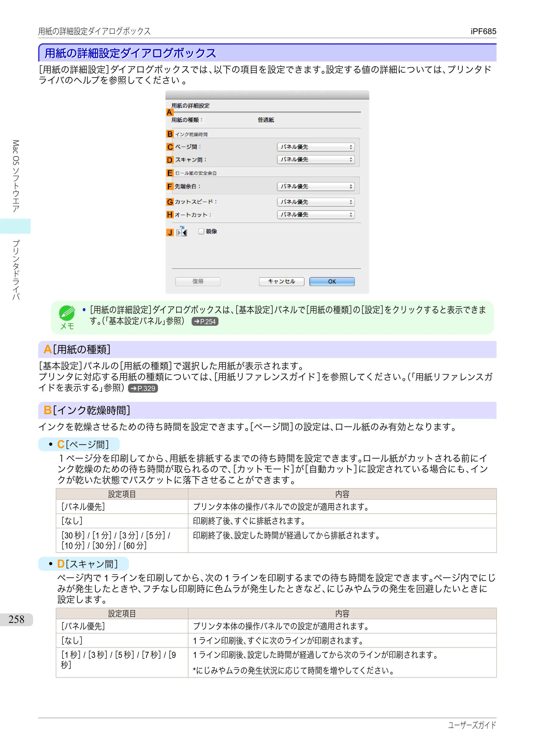Enable the 鏡像 checkbox
Image resolution: width=535 pixels, height=756 pixels.
pos(201,231)
